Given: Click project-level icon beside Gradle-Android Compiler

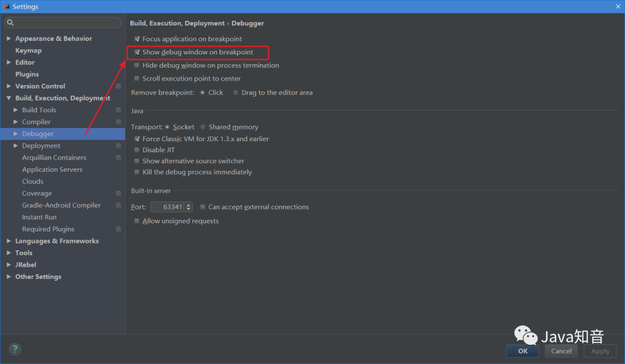Looking at the screenshot, I should tap(119, 205).
